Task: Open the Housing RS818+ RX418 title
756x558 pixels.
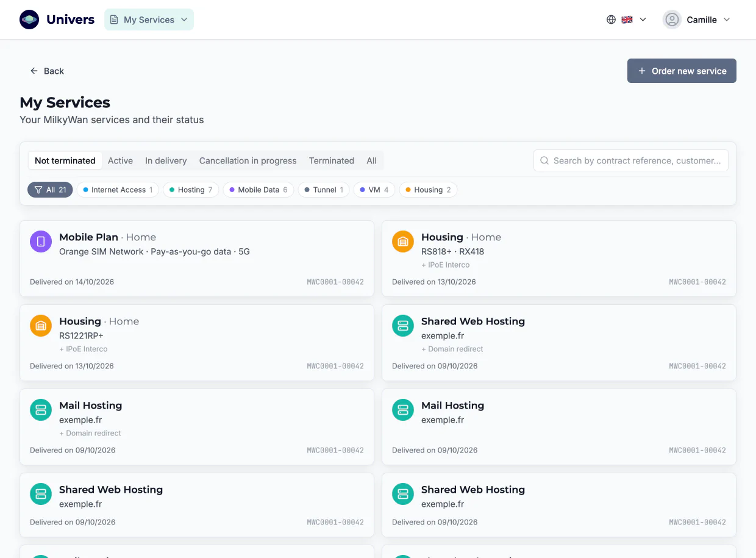Action: 461,237
